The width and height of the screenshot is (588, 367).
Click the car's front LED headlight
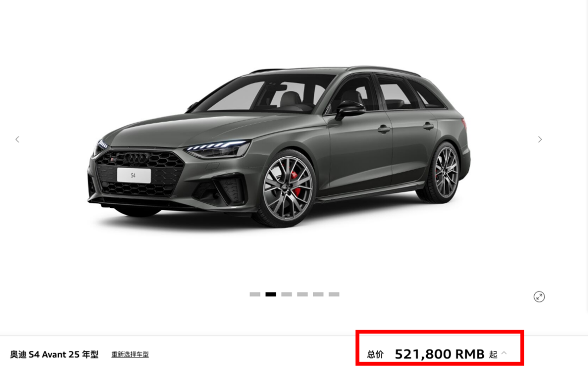point(218,149)
